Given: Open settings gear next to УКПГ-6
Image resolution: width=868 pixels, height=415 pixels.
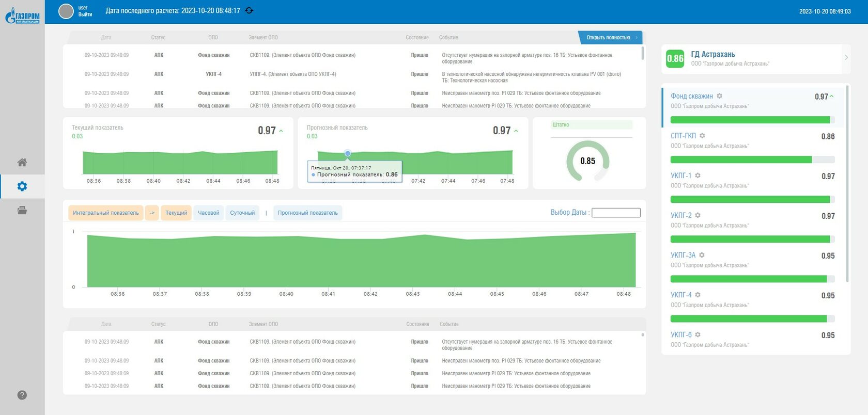Looking at the screenshot, I should pos(698,334).
